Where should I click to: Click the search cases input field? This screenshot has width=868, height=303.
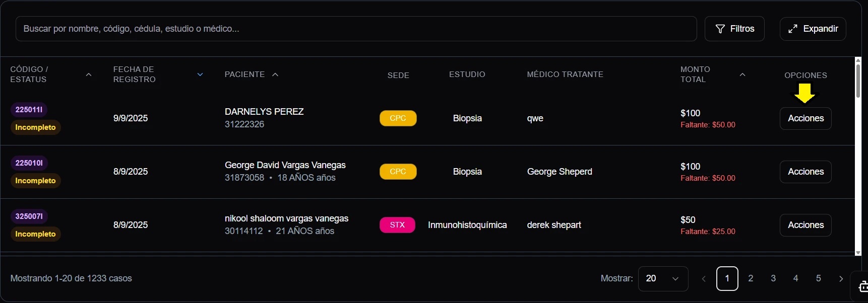356,29
